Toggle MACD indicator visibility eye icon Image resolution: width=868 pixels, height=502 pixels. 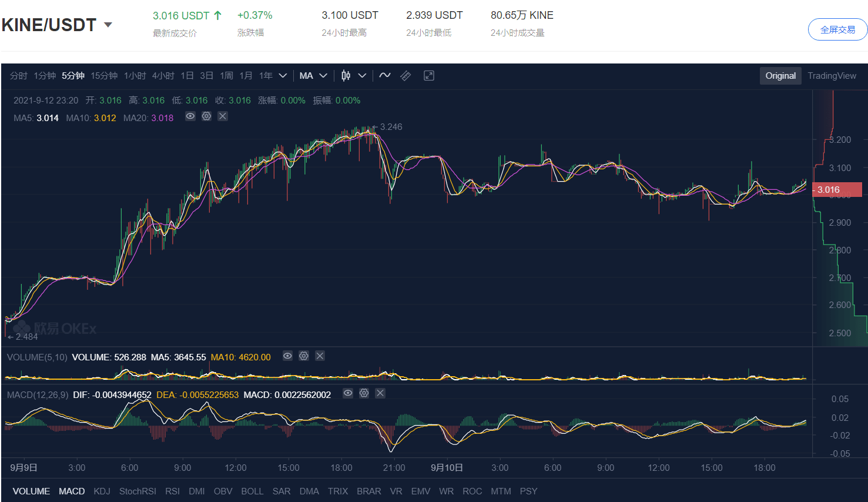(x=348, y=393)
